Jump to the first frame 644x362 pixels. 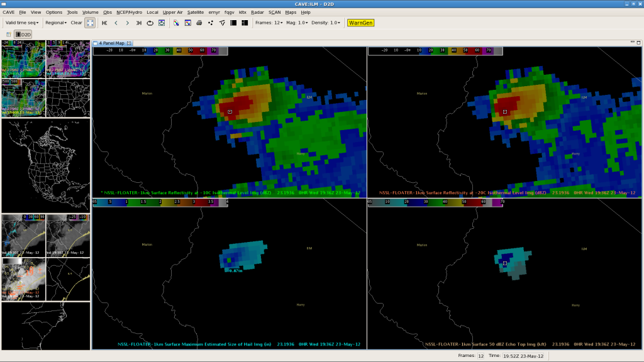click(x=104, y=23)
